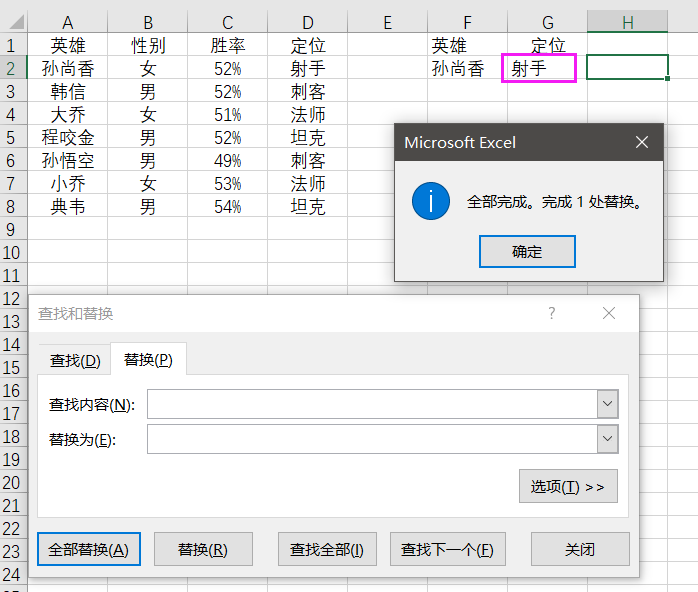Click 全部替换(A) button

point(89,549)
